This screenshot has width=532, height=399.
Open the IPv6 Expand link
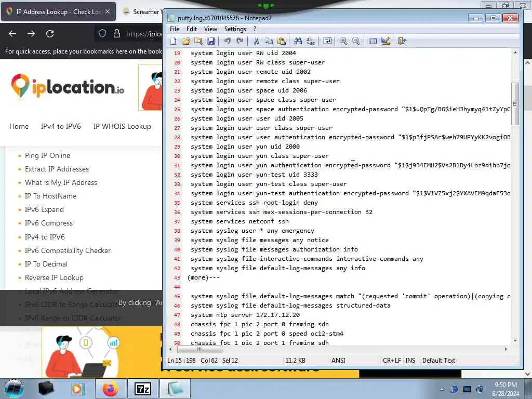44,210
